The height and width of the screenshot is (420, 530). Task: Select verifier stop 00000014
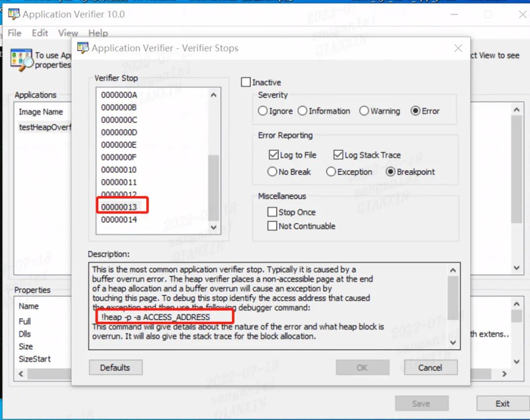point(119,220)
